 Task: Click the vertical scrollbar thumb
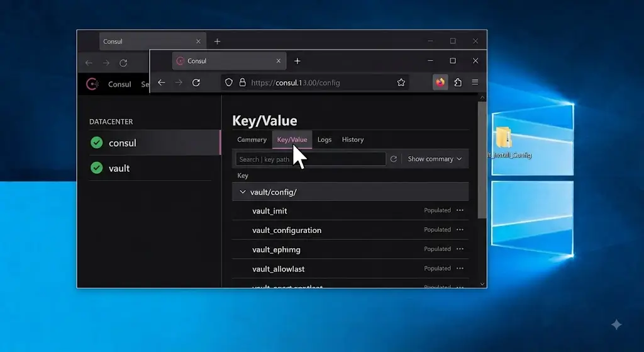[x=482, y=160]
